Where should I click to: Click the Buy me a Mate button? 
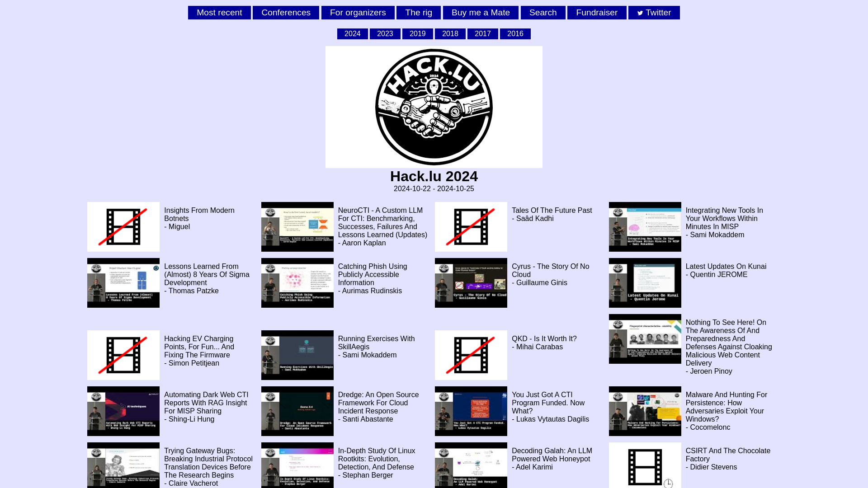(481, 13)
